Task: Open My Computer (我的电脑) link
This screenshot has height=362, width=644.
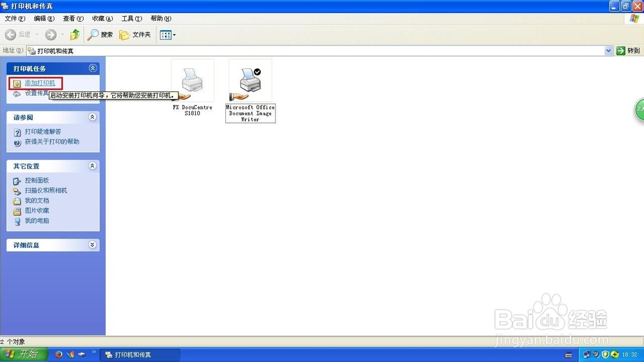Action: coord(37,220)
